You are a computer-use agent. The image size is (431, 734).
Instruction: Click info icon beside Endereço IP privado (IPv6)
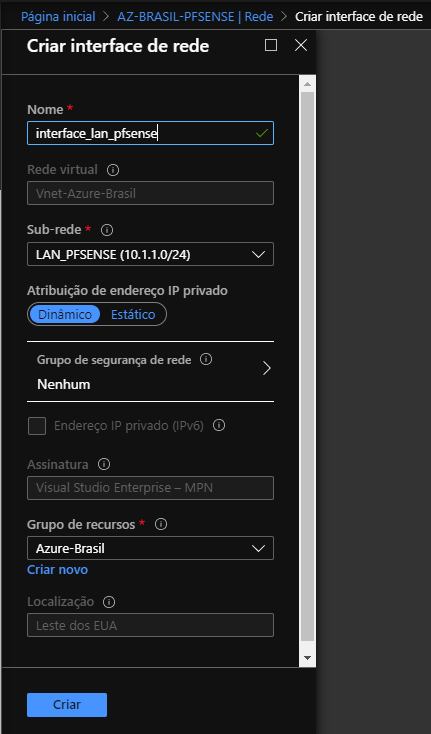click(219, 425)
